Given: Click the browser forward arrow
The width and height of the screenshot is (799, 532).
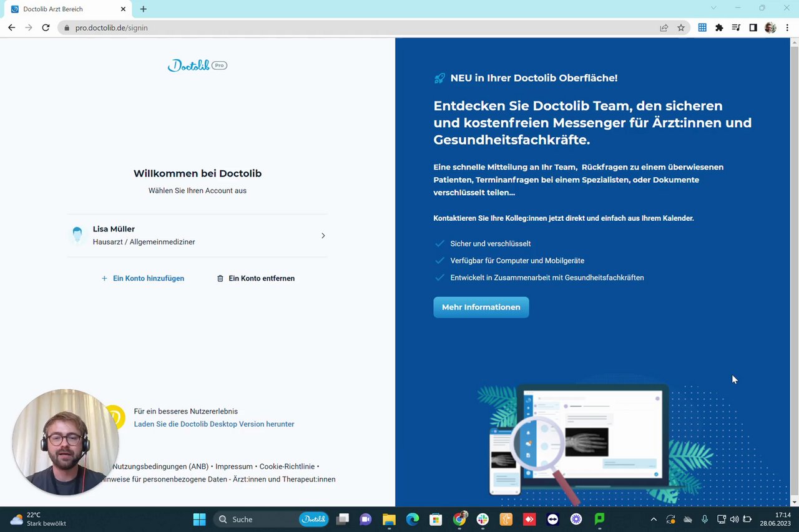Looking at the screenshot, I should pyautogui.click(x=28, y=27).
